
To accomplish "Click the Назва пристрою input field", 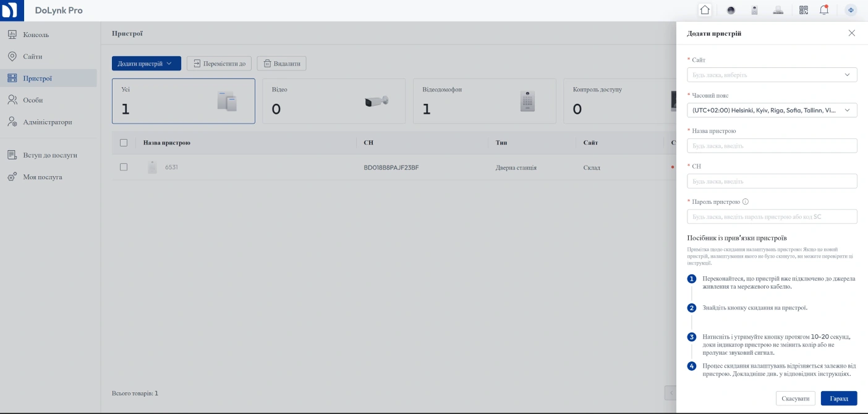I will click(x=772, y=146).
